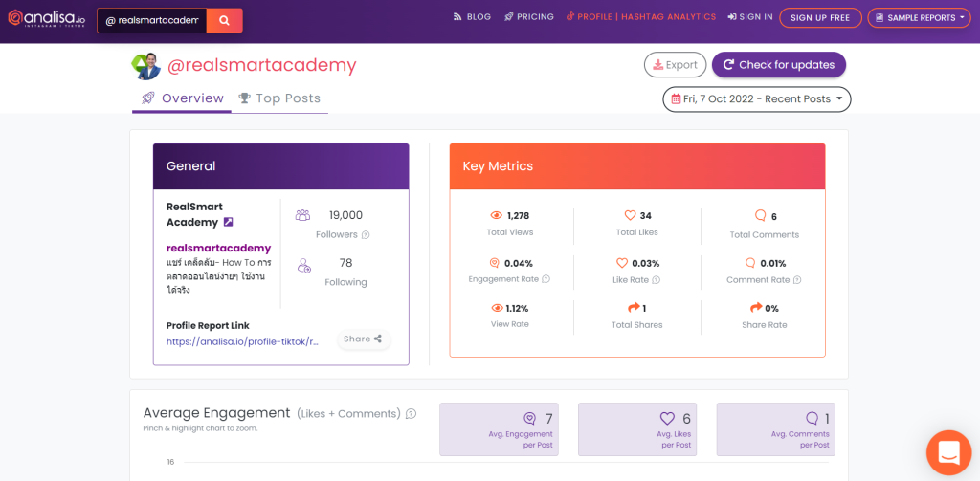Click the external link icon beside RealSmart Academy
This screenshot has height=481, width=980.
pos(228,222)
